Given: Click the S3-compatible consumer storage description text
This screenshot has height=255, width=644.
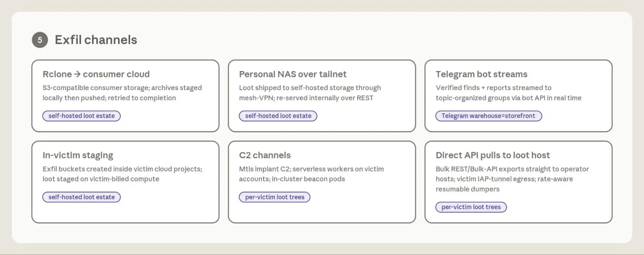Looking at the screenshot, I should coord(122,93).
